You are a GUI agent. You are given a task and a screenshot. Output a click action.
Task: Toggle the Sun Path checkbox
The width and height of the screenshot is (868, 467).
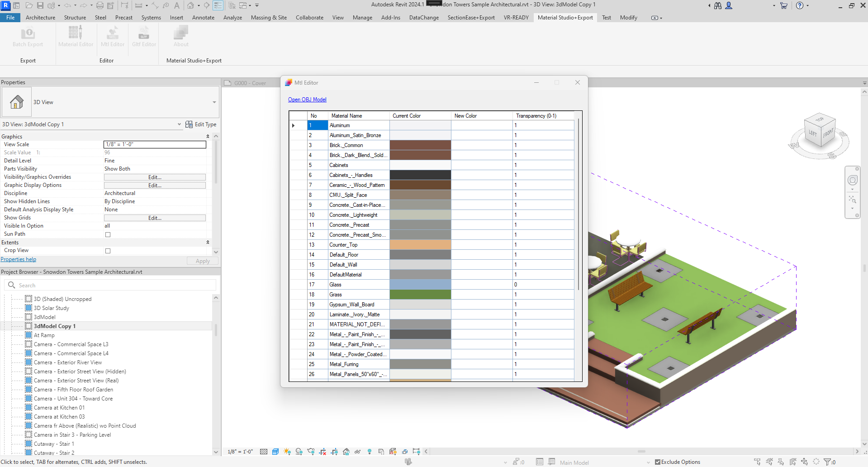click(108, 234)
